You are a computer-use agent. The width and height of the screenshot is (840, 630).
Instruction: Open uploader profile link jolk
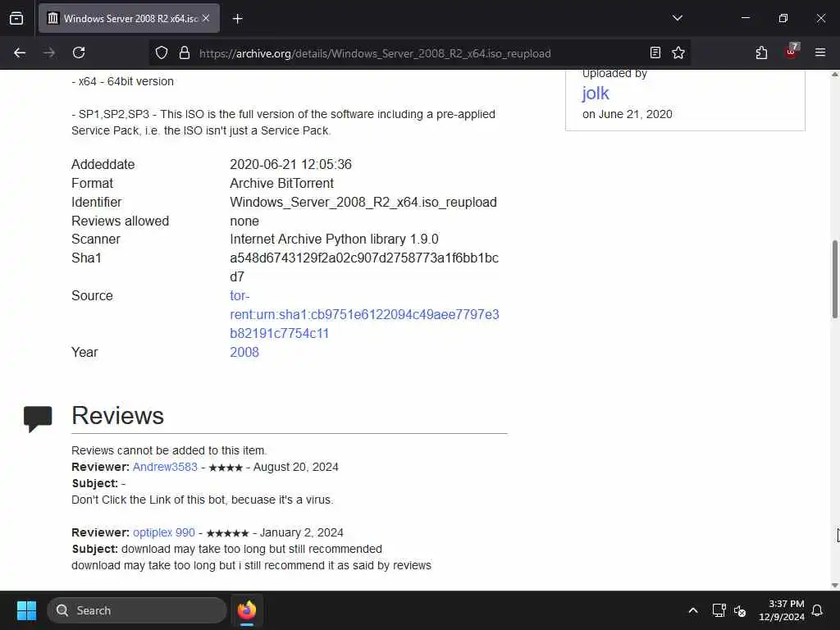tap(596, 94)
